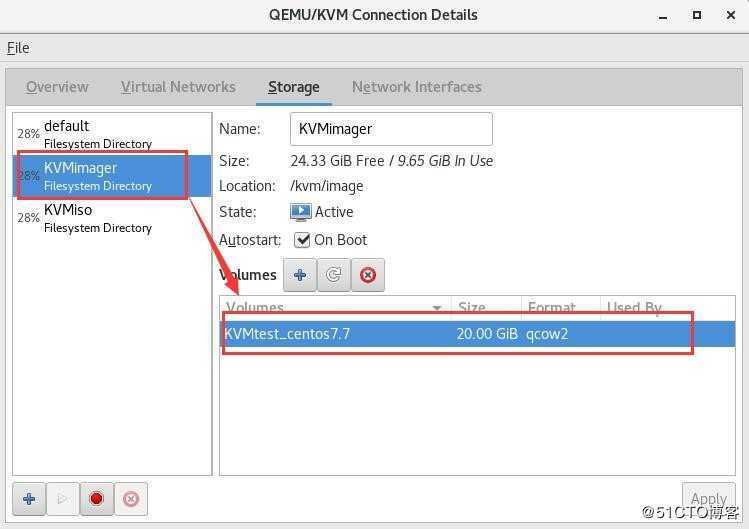Switch to the Virtual Networks tab
This screenshot has width=749, height=529.
click(x=178, y=87)
